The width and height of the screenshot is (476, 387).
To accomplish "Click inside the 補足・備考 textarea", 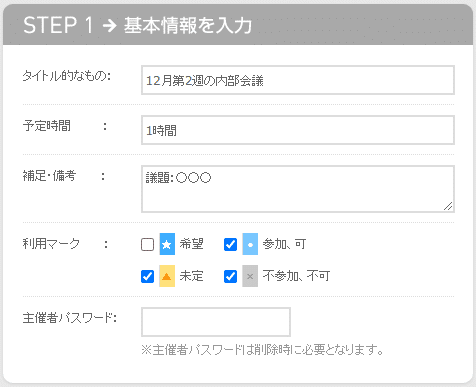I will (298, 189).
